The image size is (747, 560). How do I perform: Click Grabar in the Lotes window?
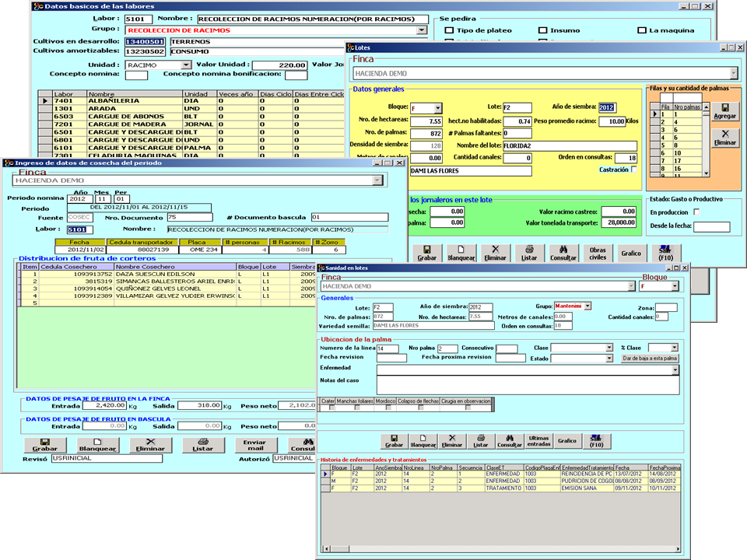click(427, 253)
